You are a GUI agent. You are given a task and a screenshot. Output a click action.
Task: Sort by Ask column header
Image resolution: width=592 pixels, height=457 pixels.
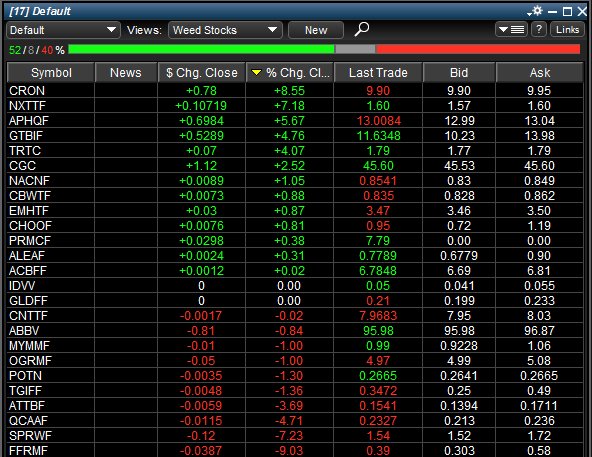coord(540,73)
